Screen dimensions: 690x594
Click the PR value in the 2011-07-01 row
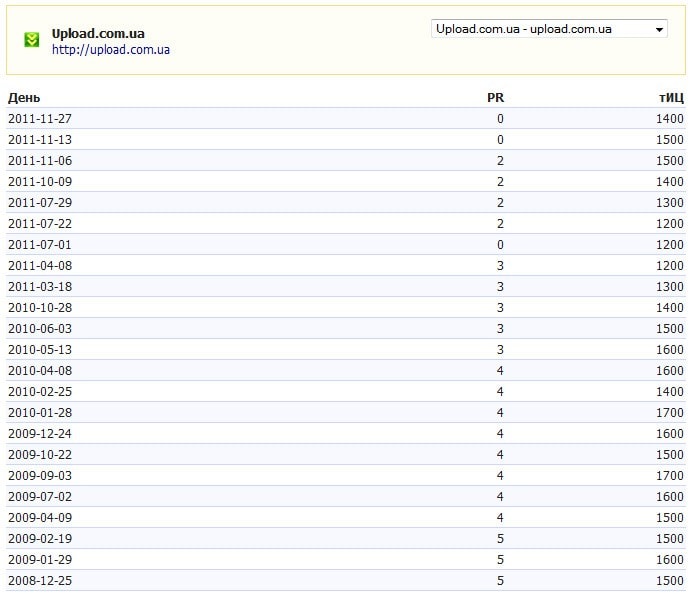pyautogui.click(x=500, y=245)
